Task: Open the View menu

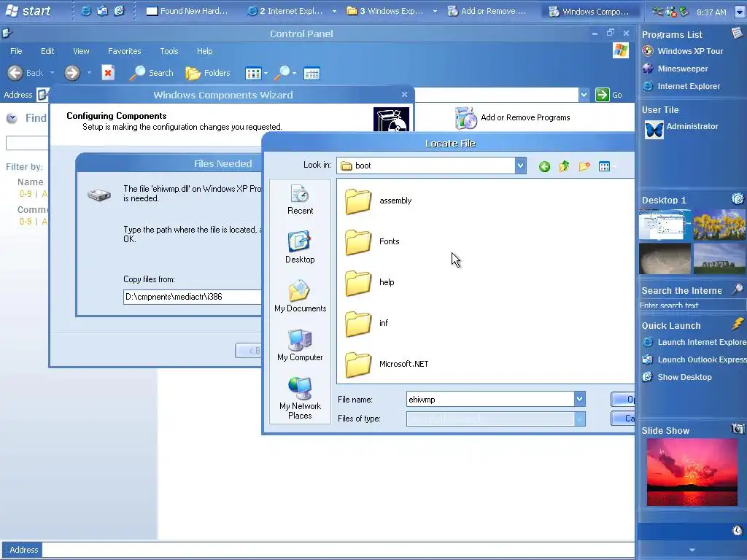Action: click(81, 51)
